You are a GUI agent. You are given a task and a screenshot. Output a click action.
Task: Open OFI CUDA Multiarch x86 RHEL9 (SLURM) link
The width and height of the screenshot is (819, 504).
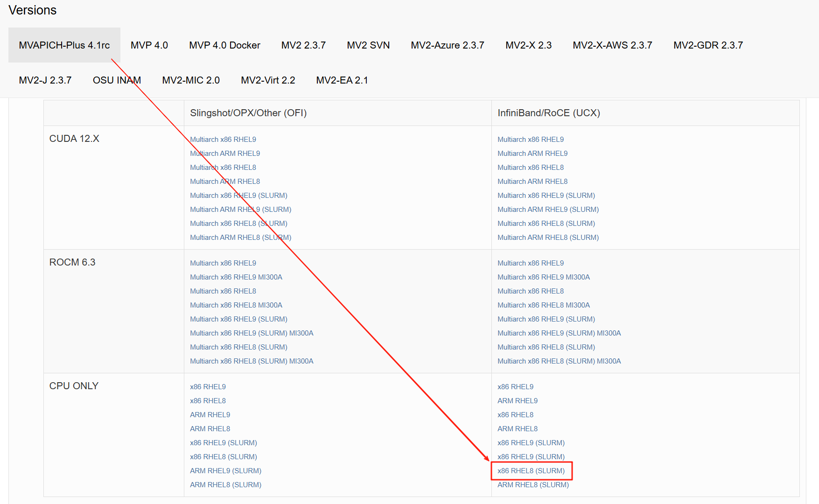click(x=238, y=196)
